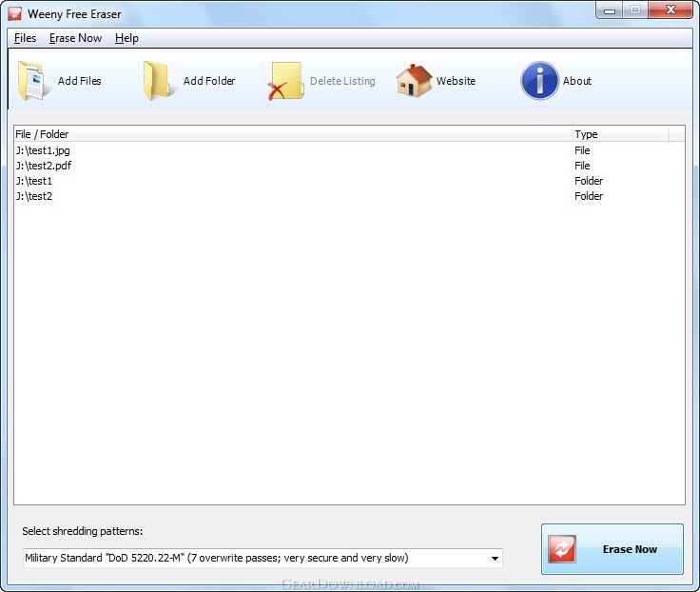Select the J:\test1 folder row
700x592 pixels.
click(349, 181)
